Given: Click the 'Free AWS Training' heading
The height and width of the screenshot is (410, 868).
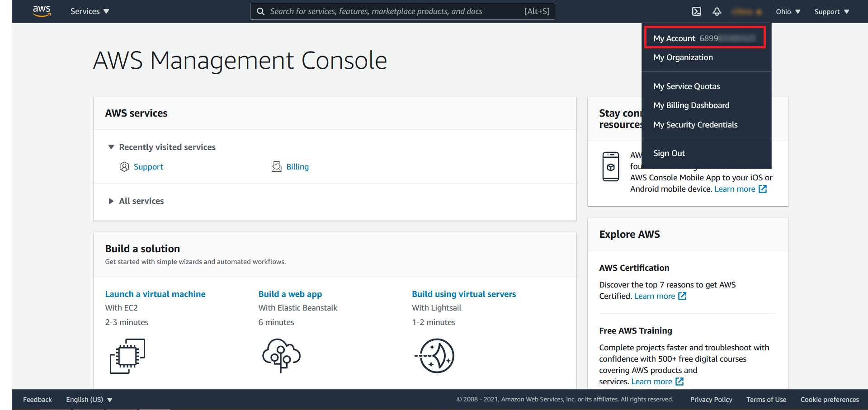Looking at the screenshot, I should tap(635, 331).
